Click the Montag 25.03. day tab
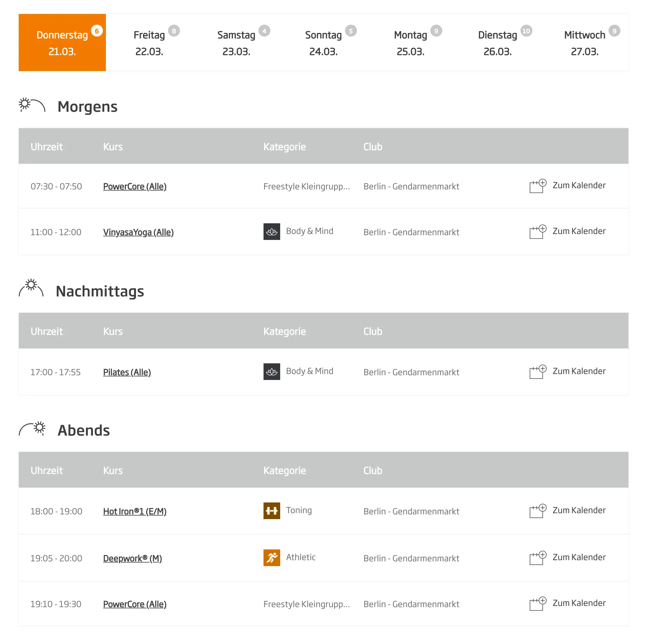The height and width of the screenshot is (644, 646). [x=410, y=43]
